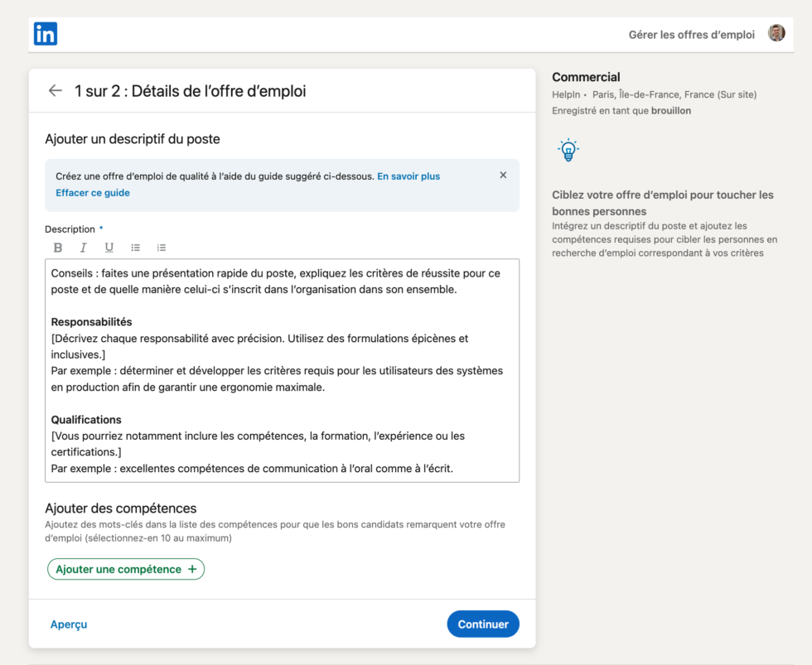Open the profile avatar in the top bar
Image resolution: width=812 pixels, height=665 pixels.
tap(776, 33)
